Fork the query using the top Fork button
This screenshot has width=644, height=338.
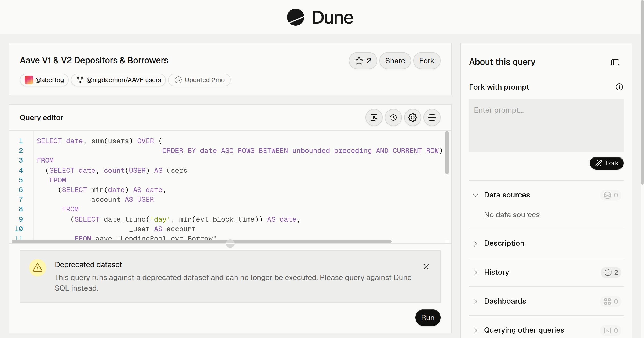[x=427, y=61]
